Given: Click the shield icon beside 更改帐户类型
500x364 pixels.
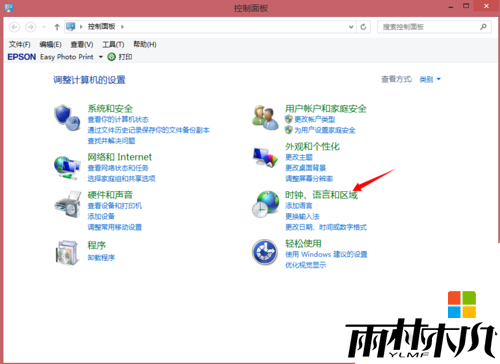Looking at the screenshot, I should click(289, 119).
